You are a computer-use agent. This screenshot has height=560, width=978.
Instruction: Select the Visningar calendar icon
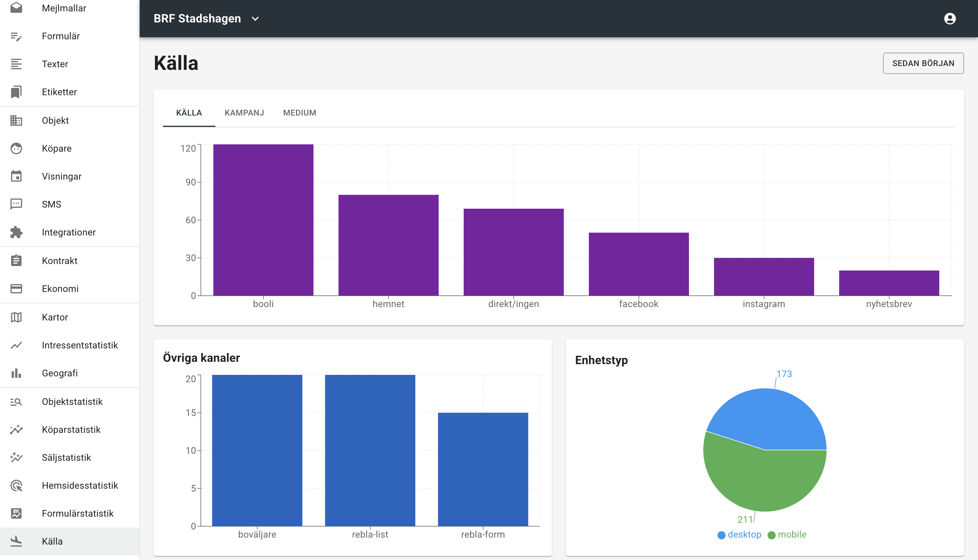tap(16, 176)
